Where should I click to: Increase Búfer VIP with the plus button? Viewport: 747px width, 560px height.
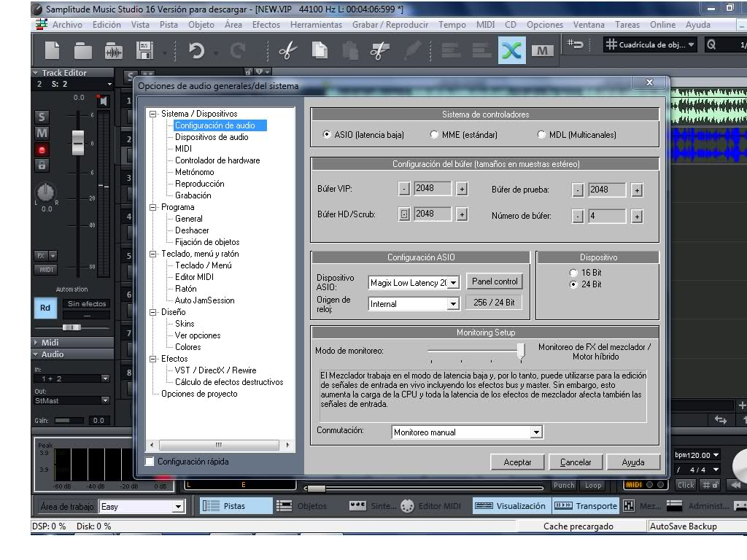click(462, 190)
